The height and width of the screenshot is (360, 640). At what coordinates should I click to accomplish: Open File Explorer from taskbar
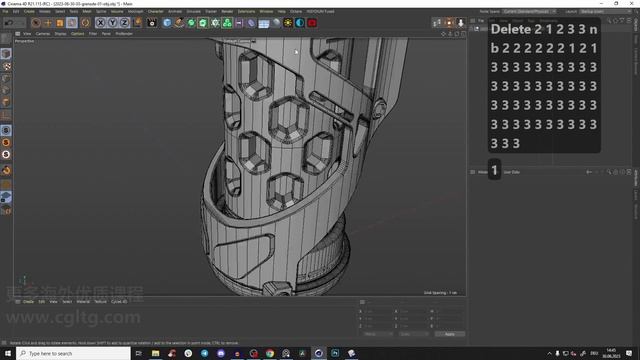click(x=156, y=353)
